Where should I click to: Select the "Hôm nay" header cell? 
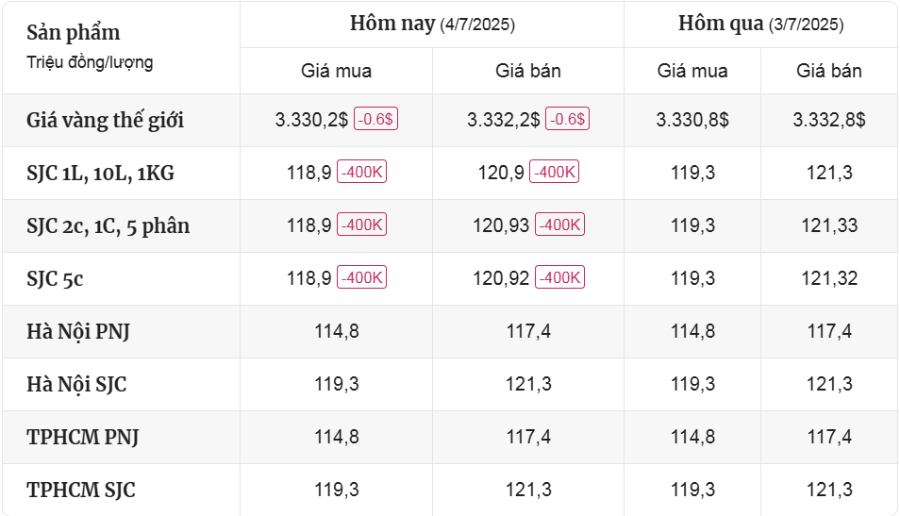(432, 24)
